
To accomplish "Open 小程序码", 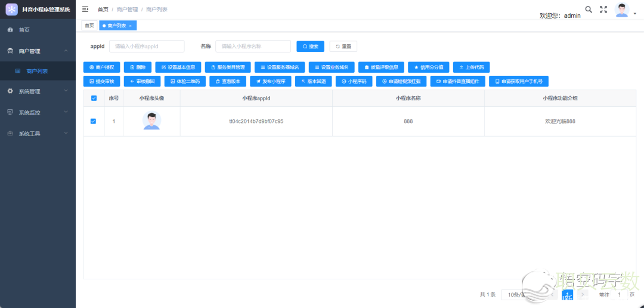I will pyautogui.click(x=354, y=81).
